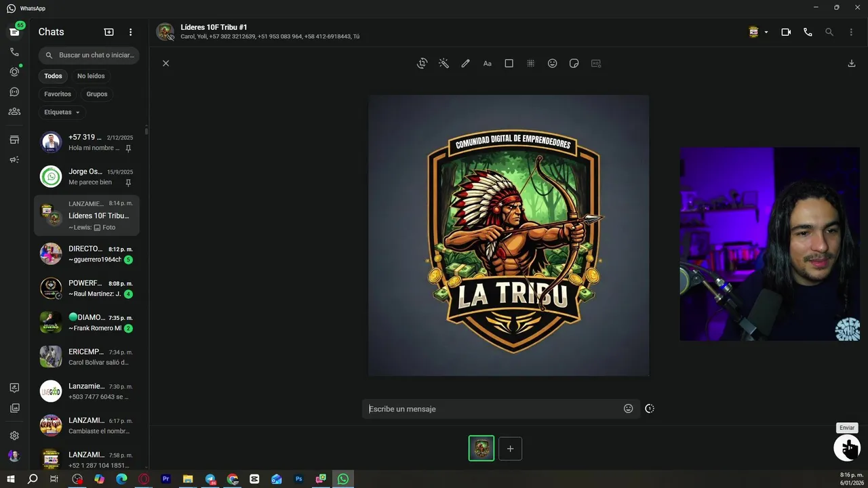Select the Aa text tool
The width and height of the screenshot is (868, 488).
coord(487,63)
